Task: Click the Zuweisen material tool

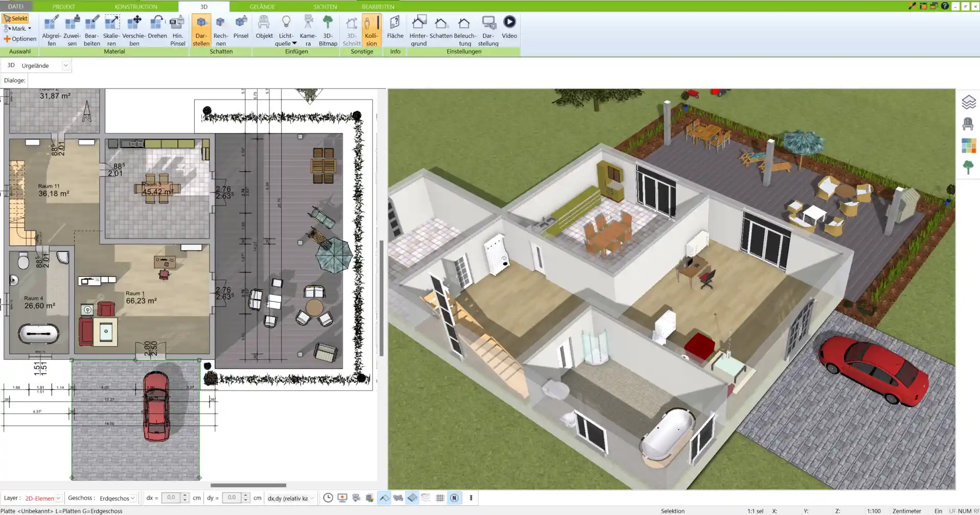Action: click(x=72, y=31)
